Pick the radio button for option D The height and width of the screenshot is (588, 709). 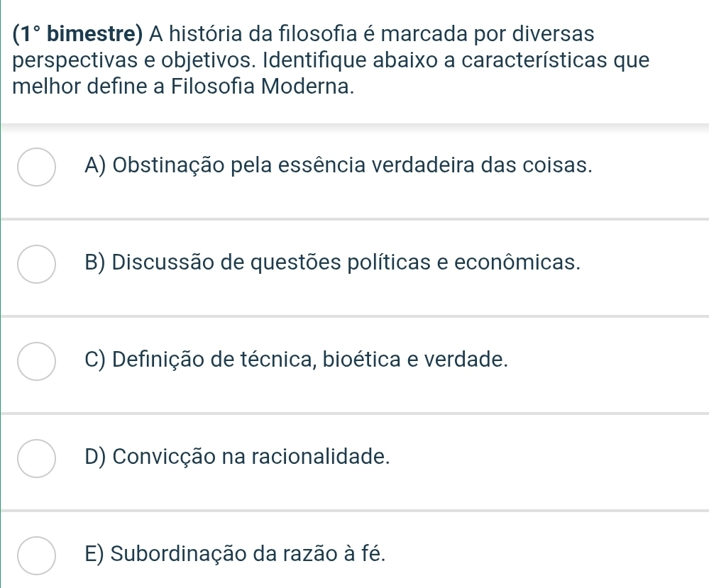coord(36,458)
